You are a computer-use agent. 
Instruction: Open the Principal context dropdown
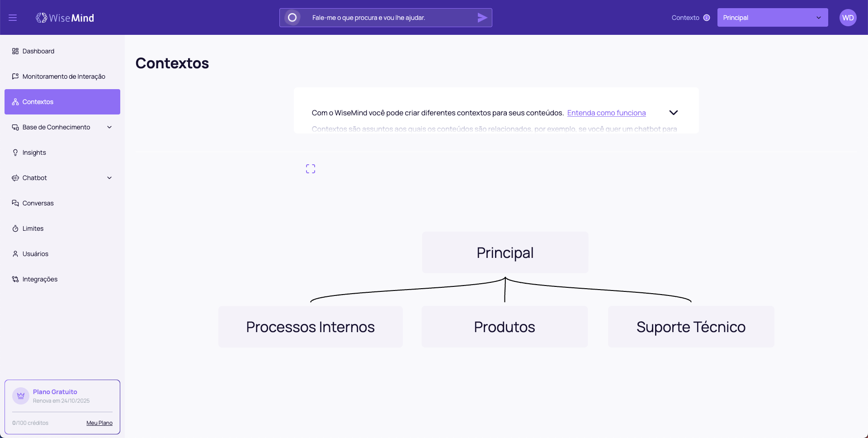click(x=772, y=18)
